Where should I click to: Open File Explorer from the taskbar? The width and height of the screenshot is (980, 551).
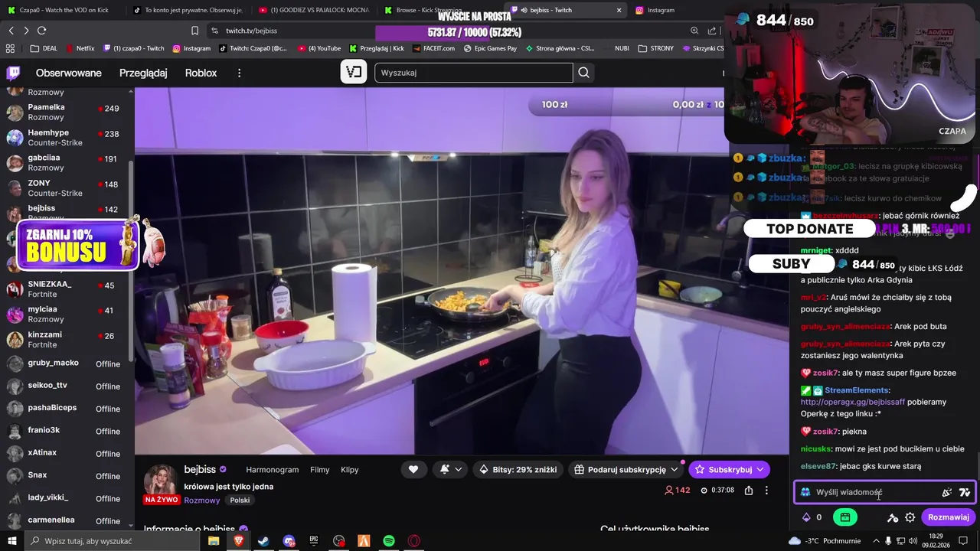point(214,541)
